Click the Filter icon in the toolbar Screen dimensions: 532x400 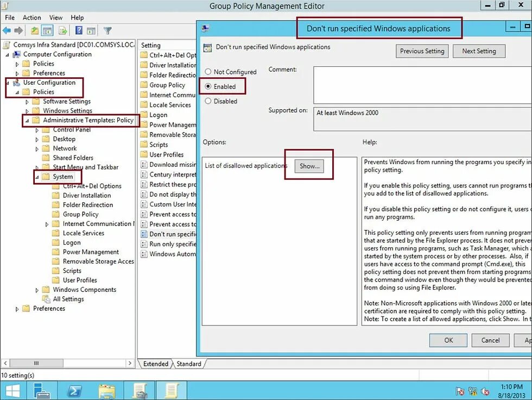[107, 30]
